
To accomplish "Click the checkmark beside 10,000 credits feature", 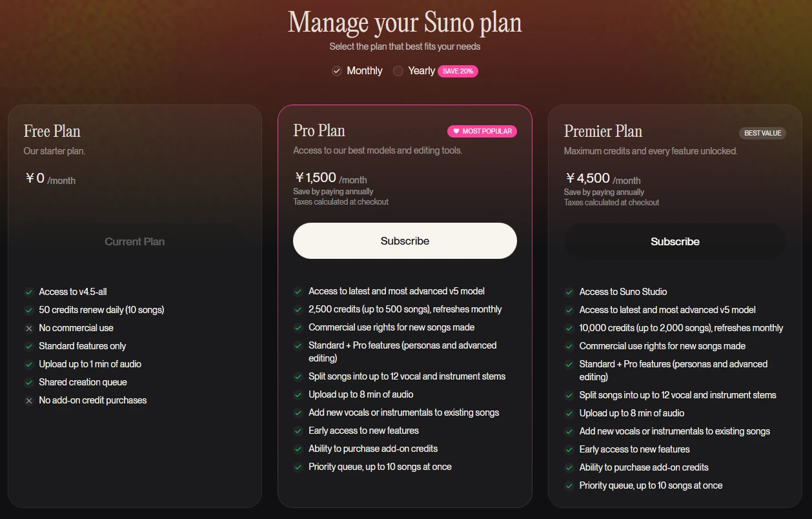I will pos(569,328).
